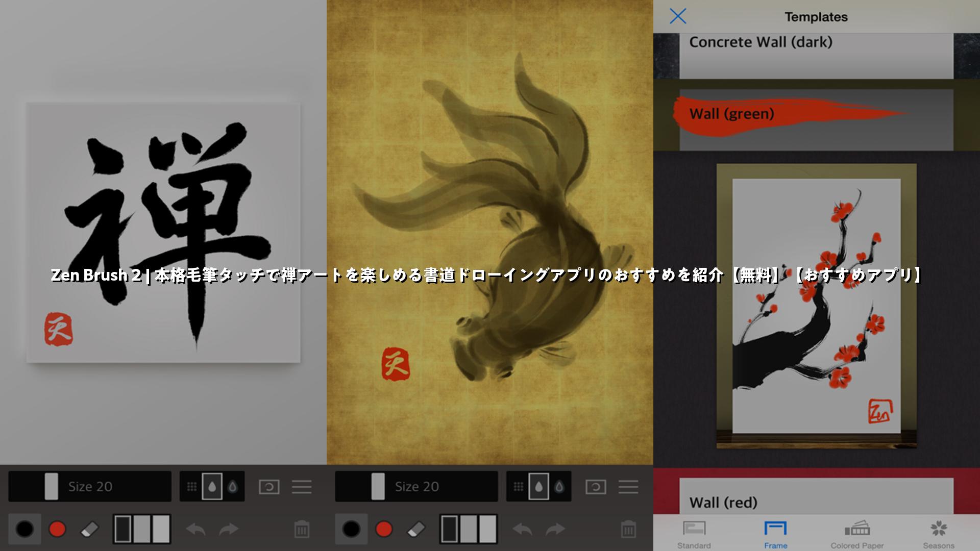Select the plum blossom framed artwork
The width and height of the screenshot is (980, 551).
(816, 306)
